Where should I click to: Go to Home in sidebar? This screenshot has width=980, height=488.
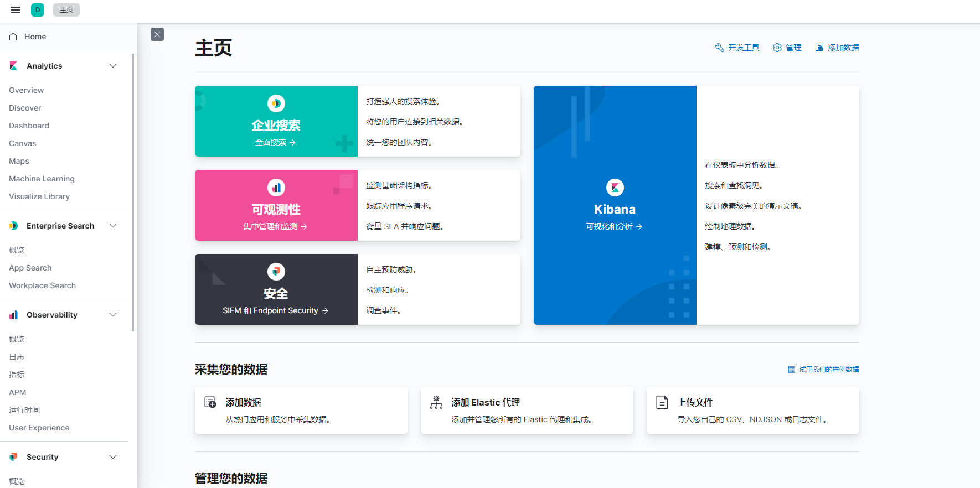tap(35, 37)
